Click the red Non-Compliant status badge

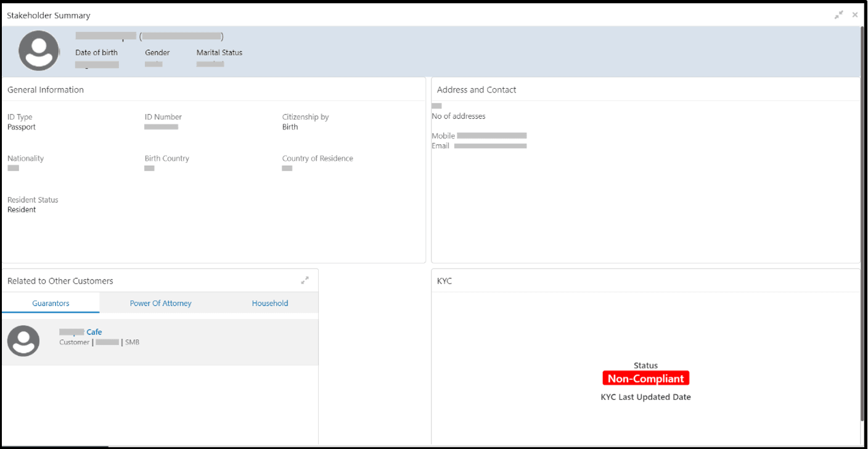coord(645,379)
